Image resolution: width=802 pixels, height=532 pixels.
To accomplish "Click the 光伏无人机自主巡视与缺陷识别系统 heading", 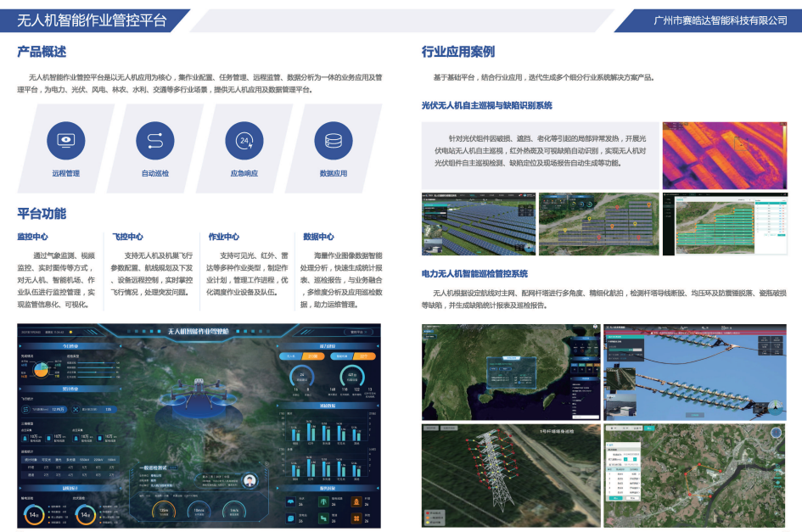I will pyautogui.click(x=486, y=105).
